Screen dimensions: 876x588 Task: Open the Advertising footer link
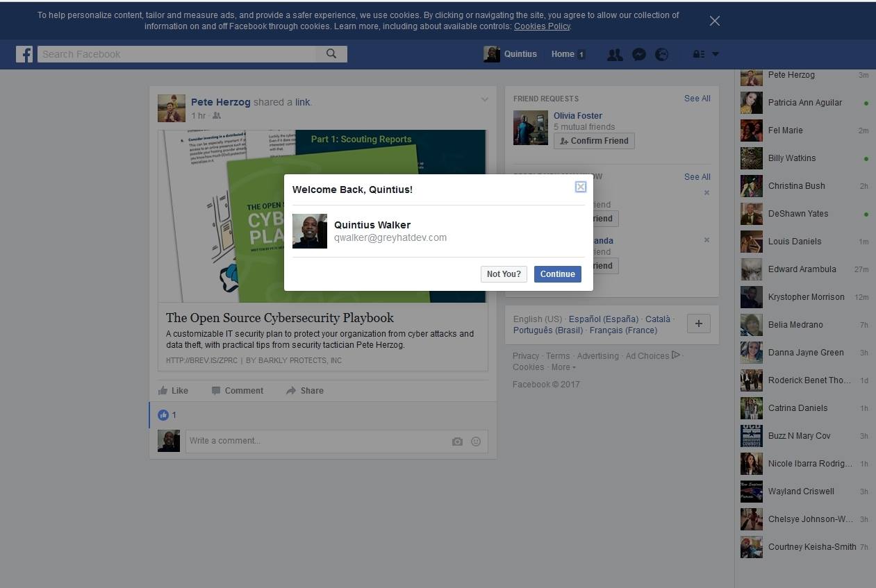(597, 356)
